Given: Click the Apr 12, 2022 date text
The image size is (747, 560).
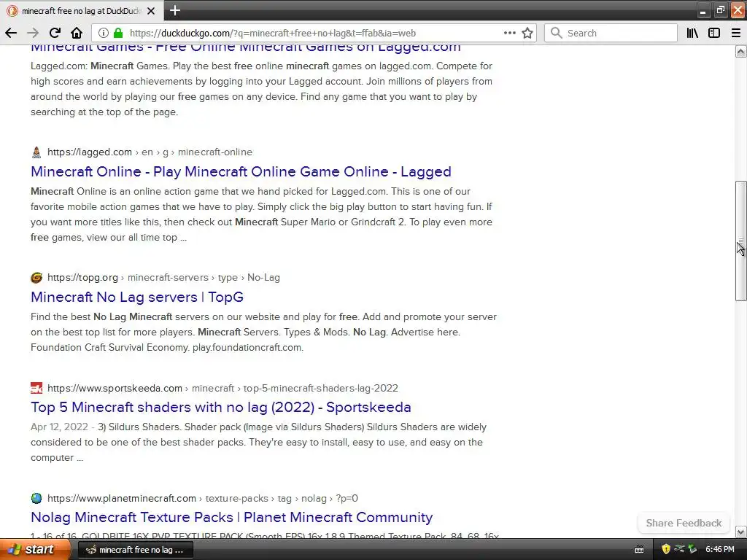Looking at the screenshot, I should [59, 427].
